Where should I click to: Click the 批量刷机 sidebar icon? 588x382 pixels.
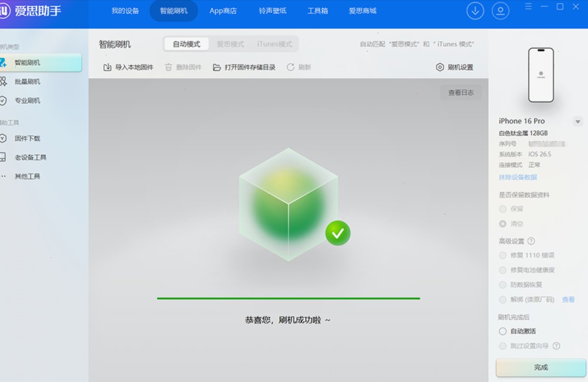click(3, 81)
